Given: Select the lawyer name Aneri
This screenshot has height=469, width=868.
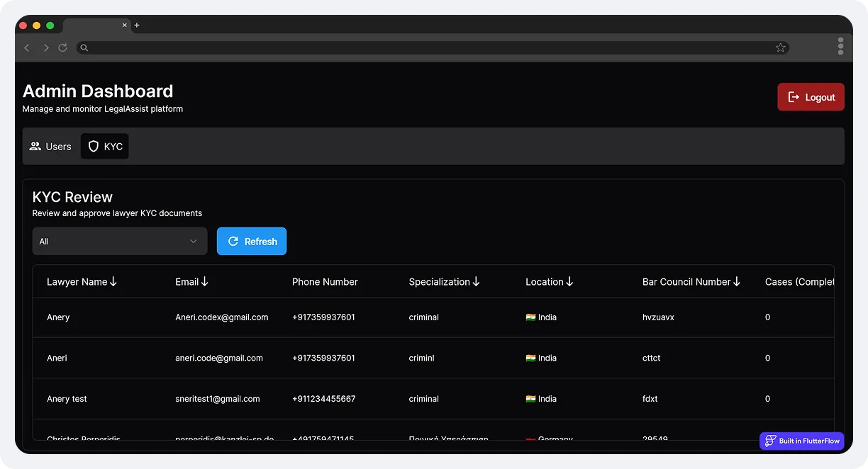Looking at the screenshot, I should coord(57,358).
